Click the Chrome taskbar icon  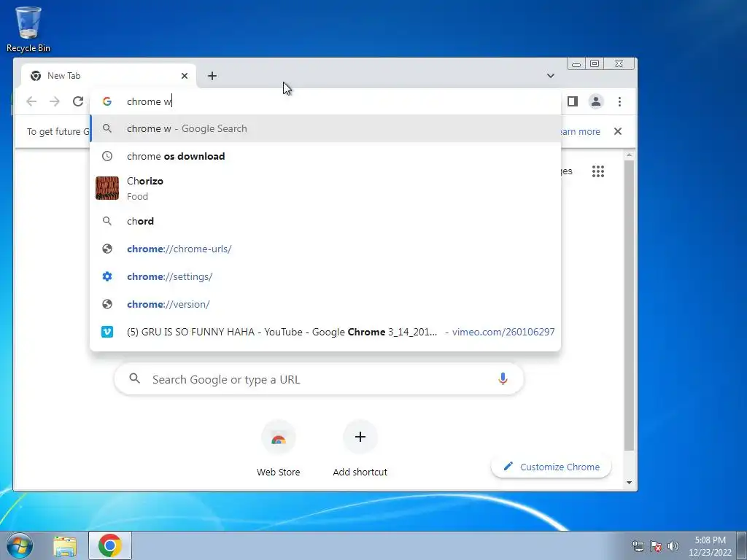click(x=110, y=545)
